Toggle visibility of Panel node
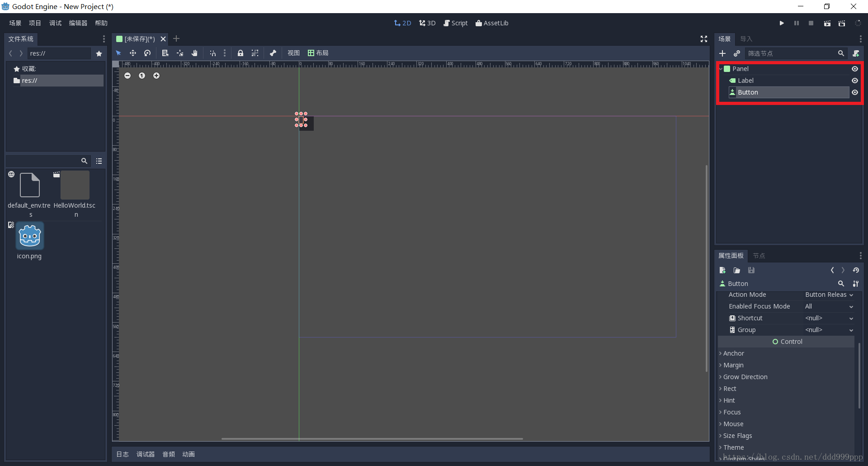Screen dimensions: 868x466 [x=855, y=69]
